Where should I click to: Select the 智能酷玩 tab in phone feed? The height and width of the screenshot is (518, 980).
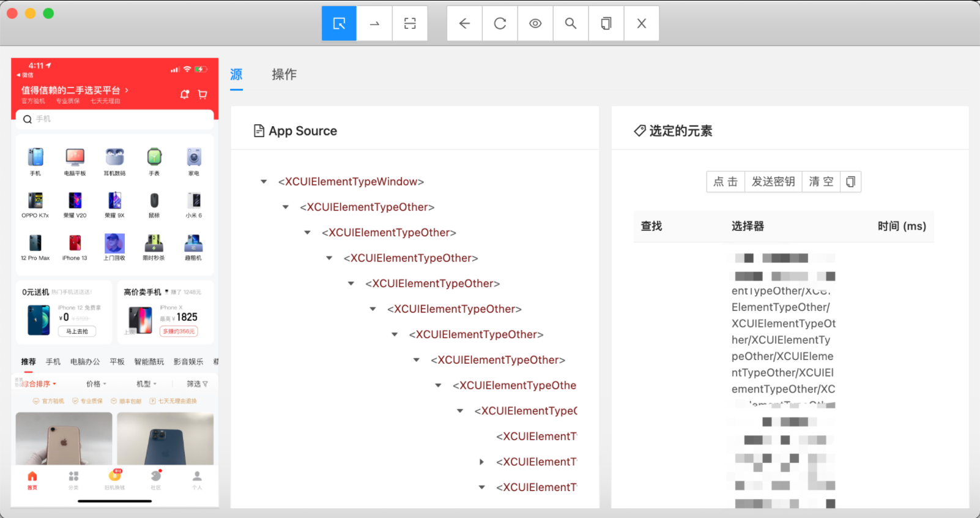click(149, 362)
